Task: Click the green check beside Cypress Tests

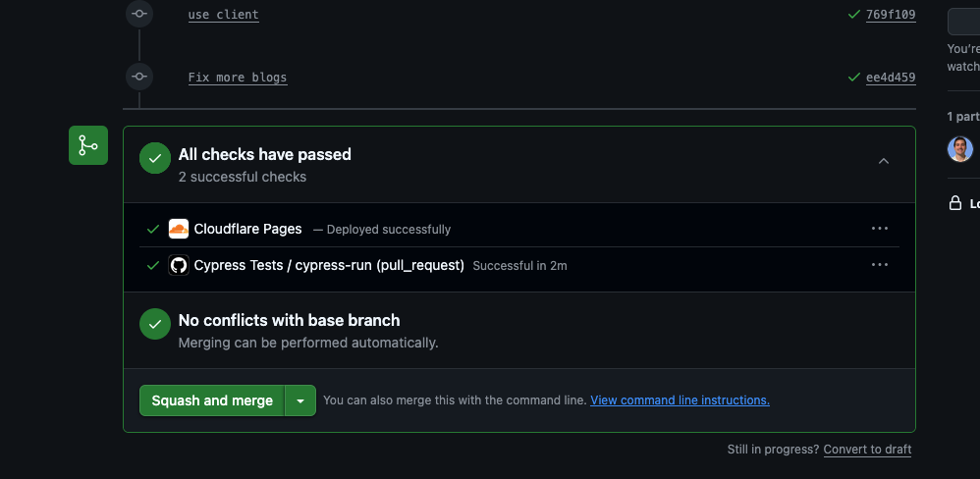Action: pyautogui.click(x=153, y=265)
